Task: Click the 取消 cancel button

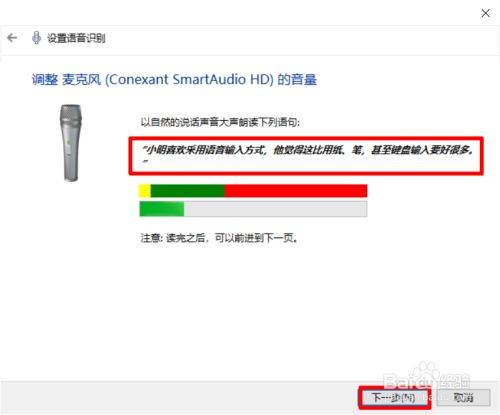Action: point(463,397)
